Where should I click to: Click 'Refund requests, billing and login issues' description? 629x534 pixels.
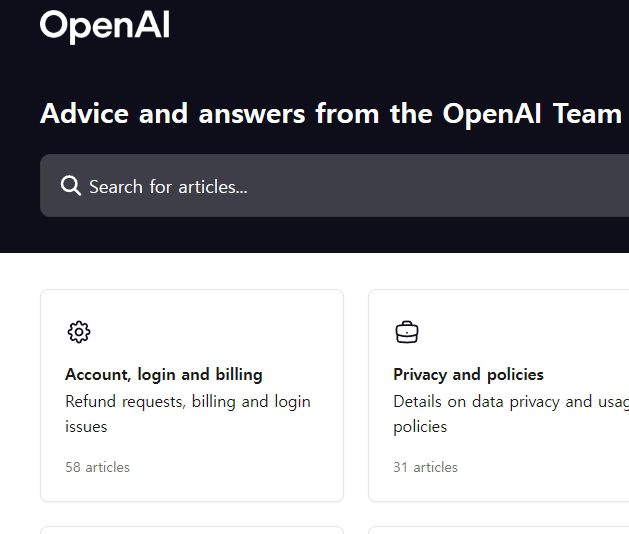pyautogui.click(x=188, y=414)
